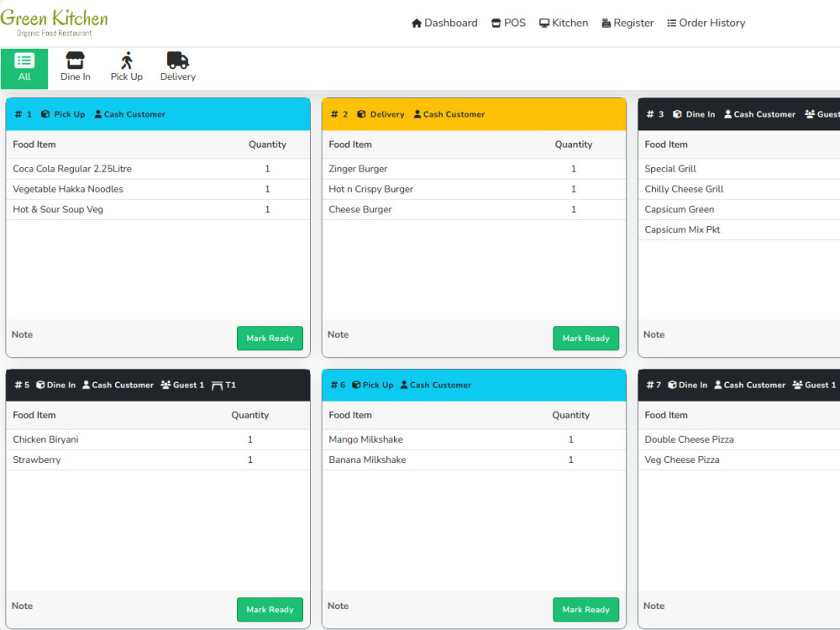The image size is (840, 630).
Task: Filter orders by Delivery
Action: pyautogui.click(x=178, y=69)
